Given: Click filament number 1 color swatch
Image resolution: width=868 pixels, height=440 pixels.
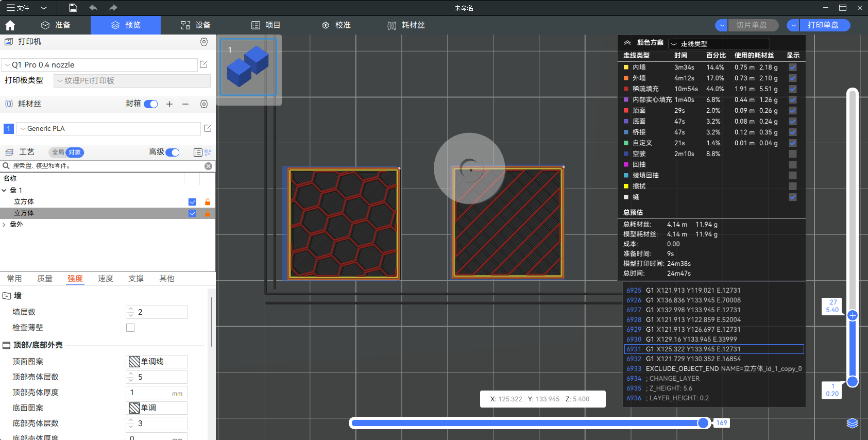Looking at the screenshot, I should [x=8, y=129].
